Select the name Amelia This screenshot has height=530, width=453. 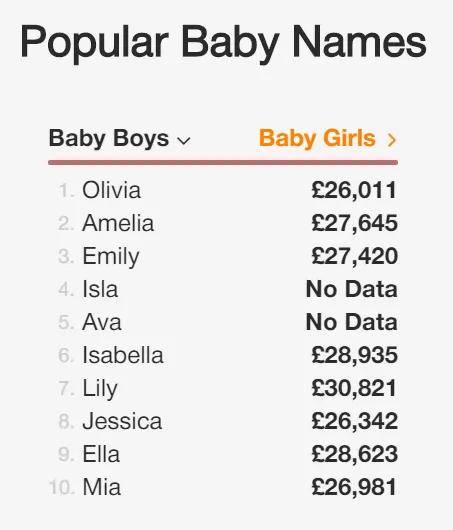(118, 223)
